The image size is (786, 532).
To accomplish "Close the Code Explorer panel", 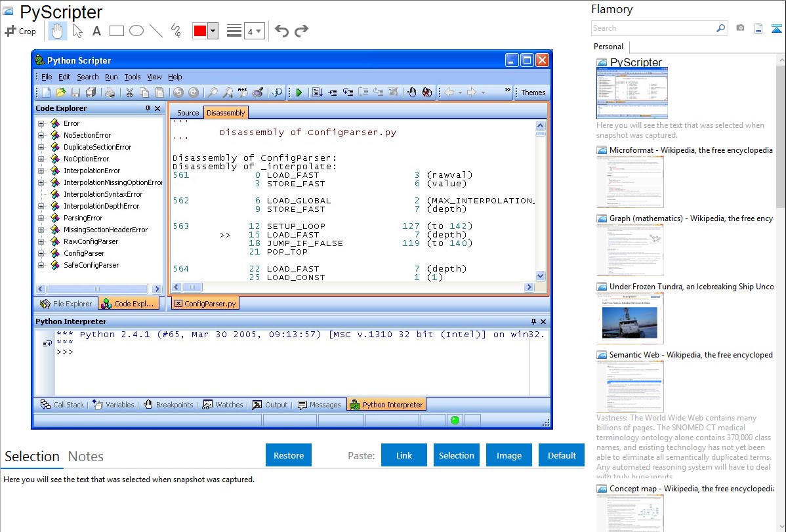I will click(x=157, y=108).
